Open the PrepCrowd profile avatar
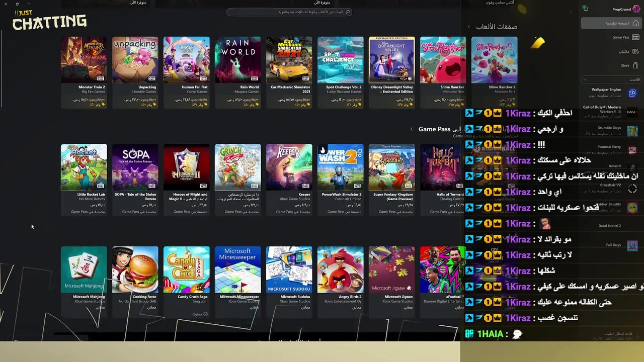 click(x=636, y=9)
